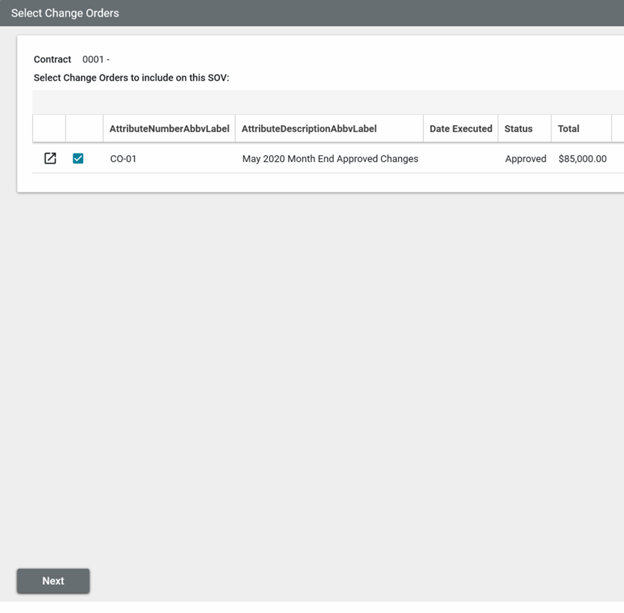Click the contract number 0001 text

(x=95, y=60)
